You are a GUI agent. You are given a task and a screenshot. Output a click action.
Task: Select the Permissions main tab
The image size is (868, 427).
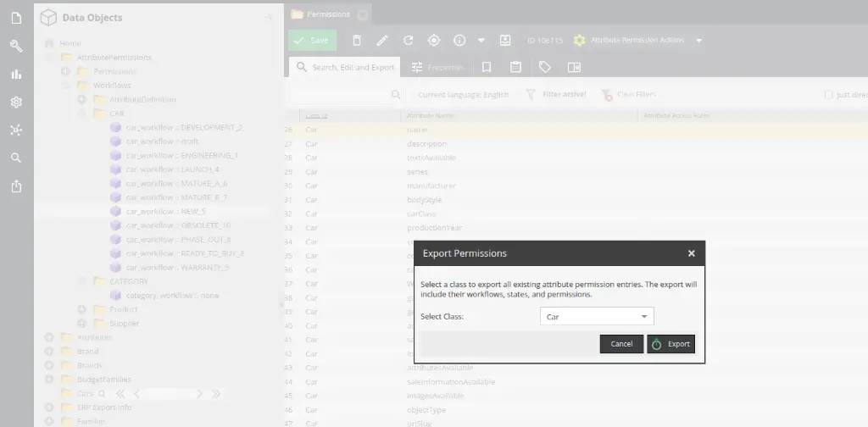click(328, 14)
